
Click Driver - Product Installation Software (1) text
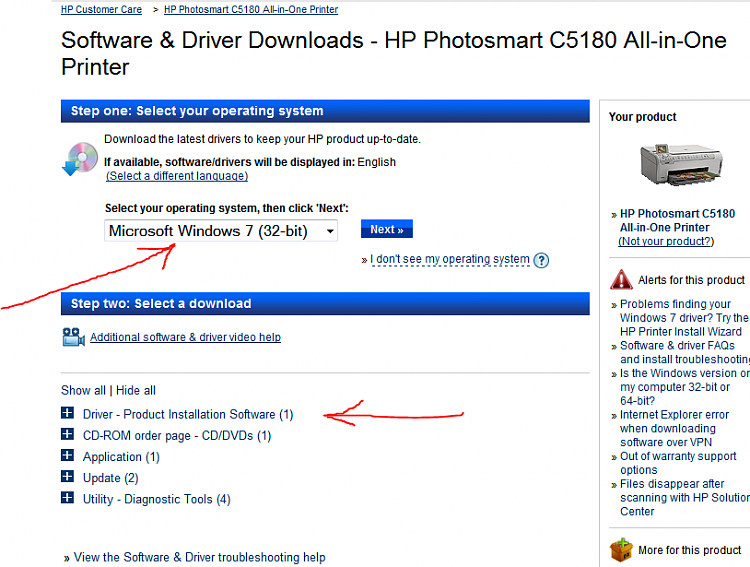tap(188, 414)
